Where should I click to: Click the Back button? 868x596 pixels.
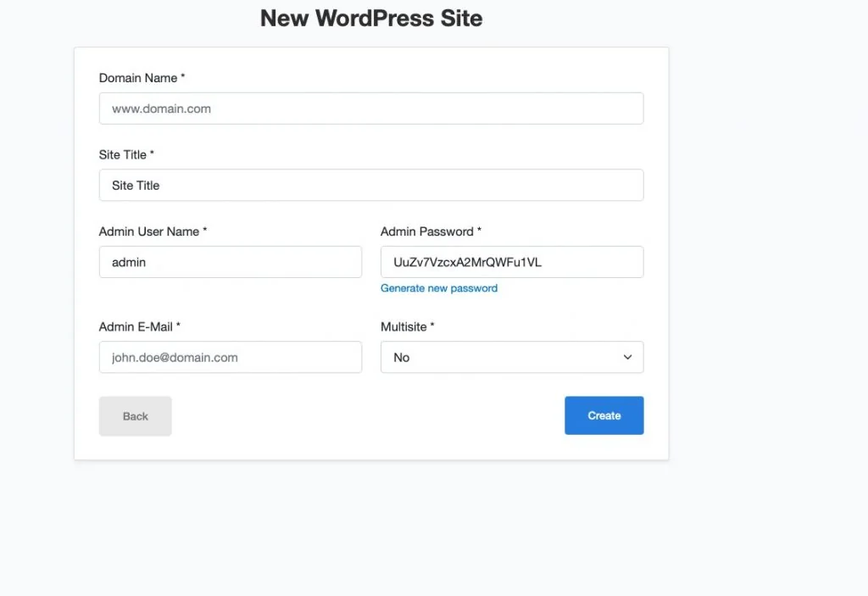click(135, 415)
